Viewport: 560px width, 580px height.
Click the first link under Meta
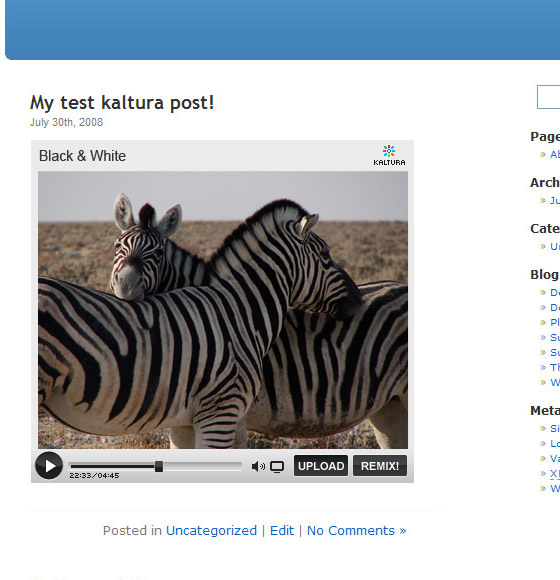(555, 428)
